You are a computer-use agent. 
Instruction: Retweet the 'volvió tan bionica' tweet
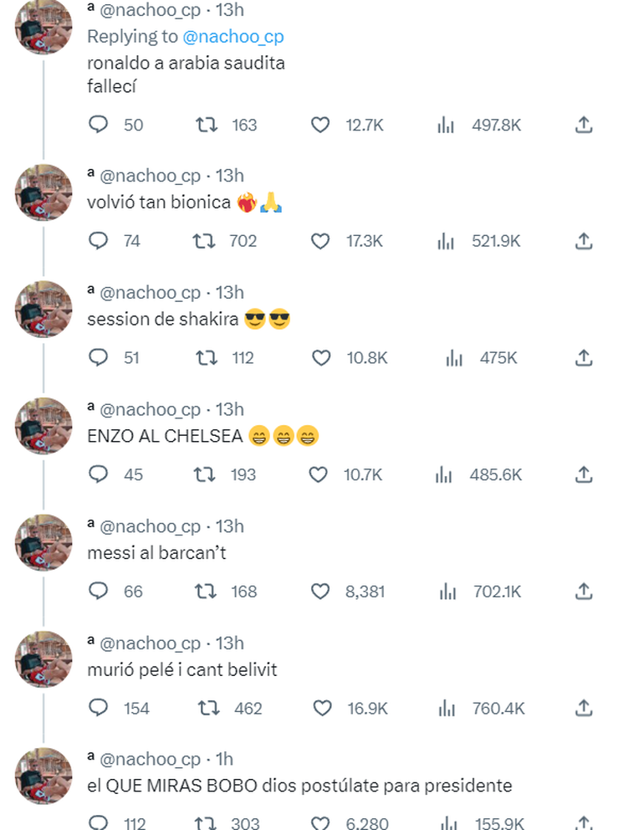tap(204, 242)
